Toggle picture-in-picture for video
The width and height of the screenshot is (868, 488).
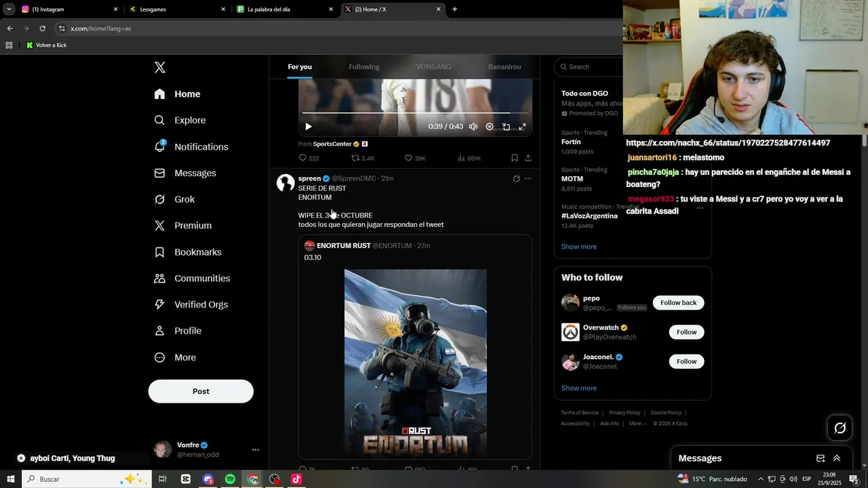pos(506,127)
